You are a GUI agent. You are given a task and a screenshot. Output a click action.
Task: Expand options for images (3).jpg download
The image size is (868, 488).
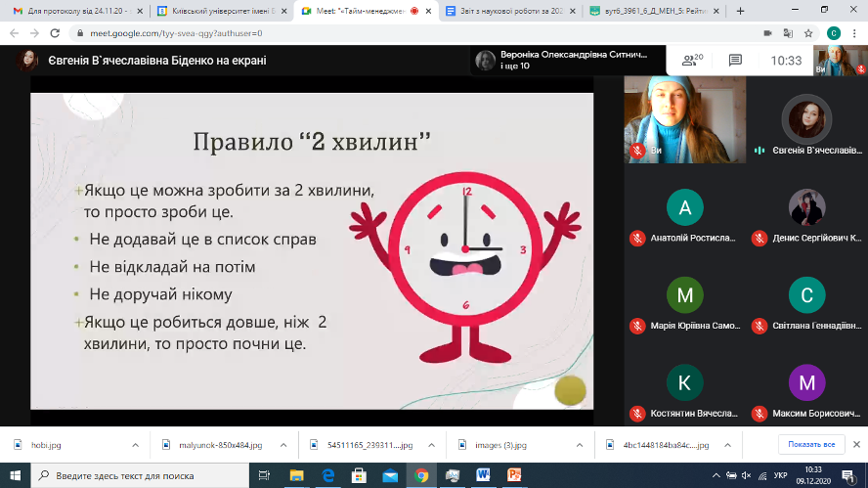tap(582, 445)
